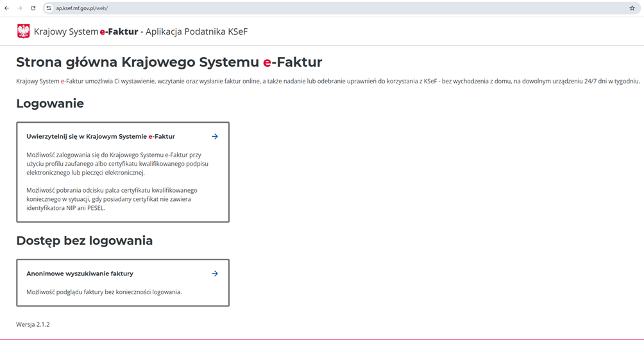The image size is (644, 341).
Task: Click the 'Możliwość pobrania odcisku palca' paragraph
Action: (112, 199)
